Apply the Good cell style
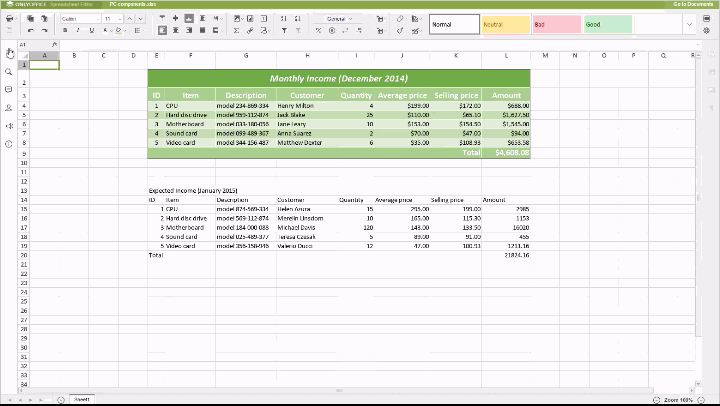 [x=608, y=25]
